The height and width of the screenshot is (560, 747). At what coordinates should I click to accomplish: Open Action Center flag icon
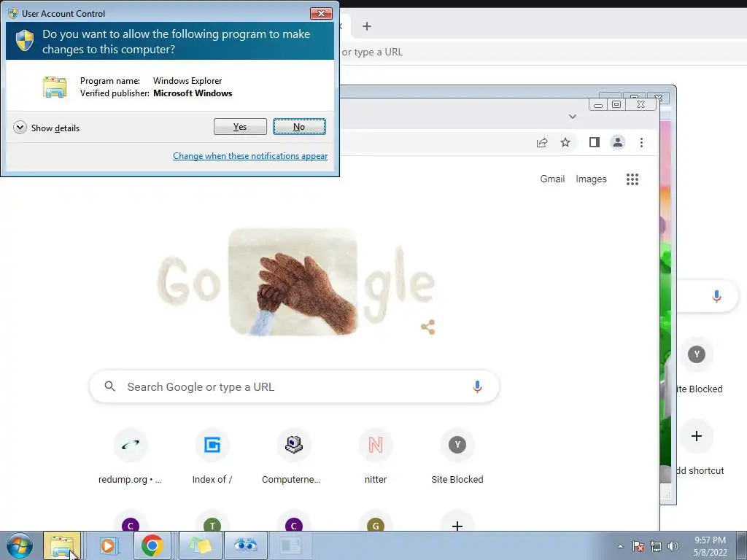pyautogui.click(x=638, y=546)
